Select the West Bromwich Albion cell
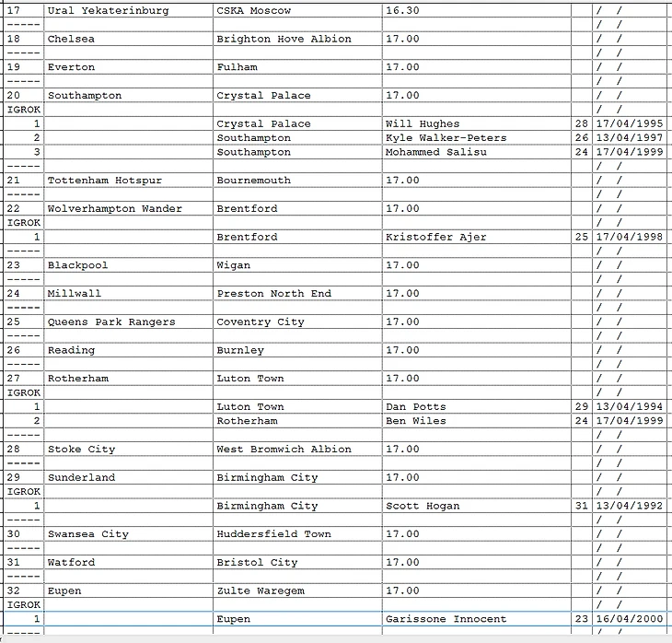Screen dimensions: 672x643 tap(284, 450)
